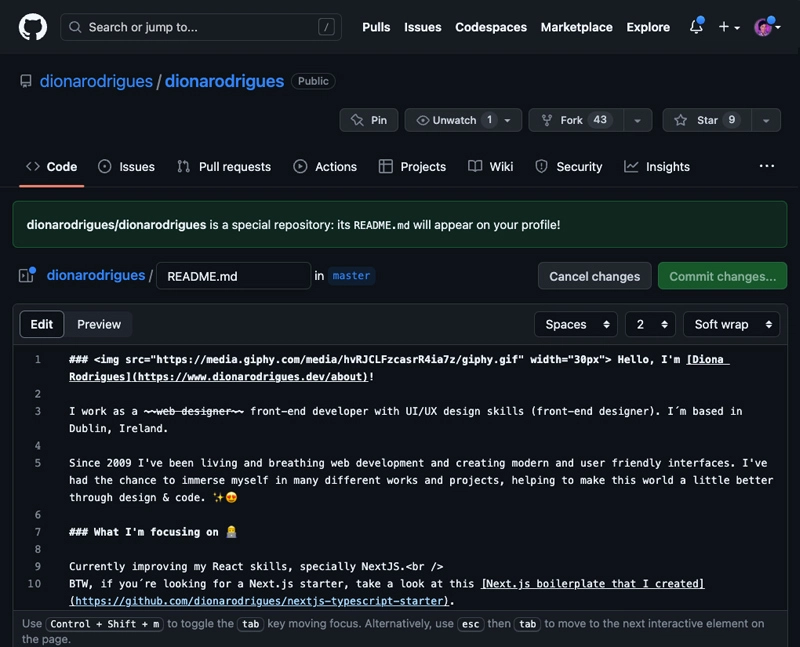The image size is (800, 647).
Task: Open the user avatar menu
Action: tap(766, 27)
